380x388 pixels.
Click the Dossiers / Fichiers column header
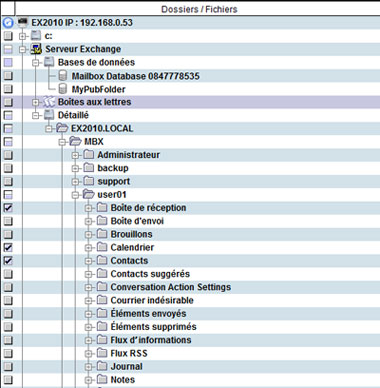(198, 9)
